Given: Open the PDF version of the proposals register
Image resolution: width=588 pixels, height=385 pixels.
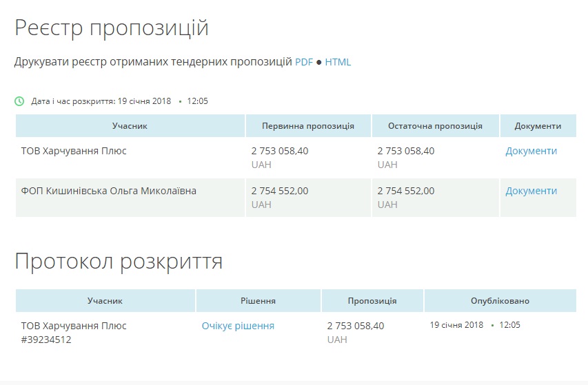Looking at the screenshot, I should 304,62.
